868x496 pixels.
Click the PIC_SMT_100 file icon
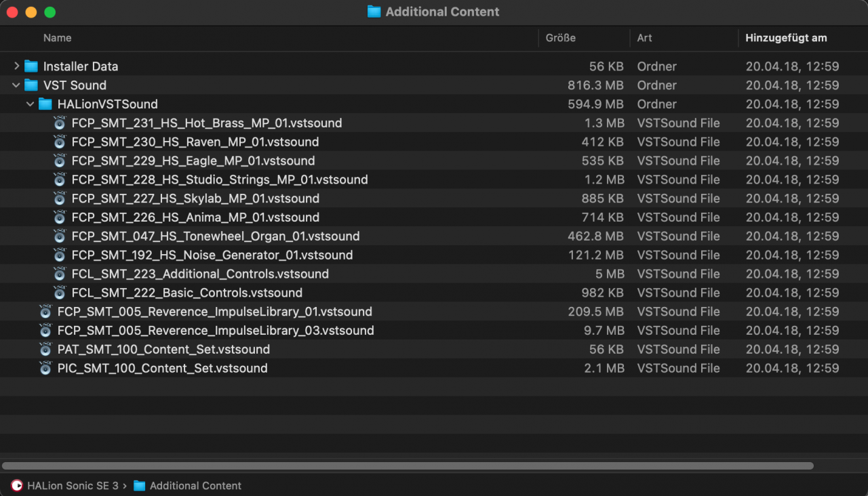click(45, 369)
